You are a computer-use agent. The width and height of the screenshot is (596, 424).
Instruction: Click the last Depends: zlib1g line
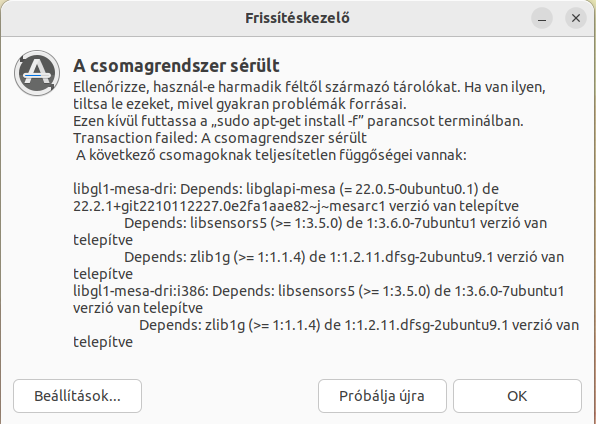(x=359, y=325)
